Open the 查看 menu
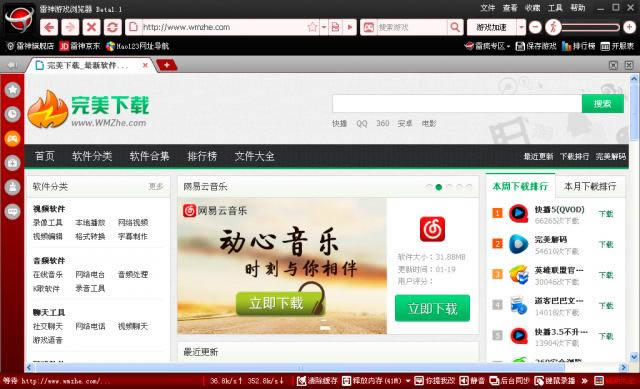Image resolution: width=640 pixels, height=389 pixels. click(x=510, y=8)
